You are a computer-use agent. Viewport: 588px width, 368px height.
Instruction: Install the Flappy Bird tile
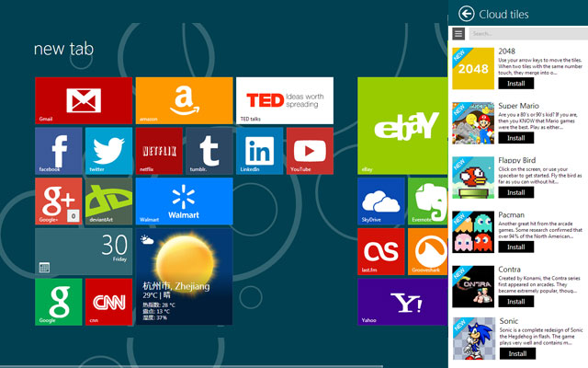[x=516, y=192]
